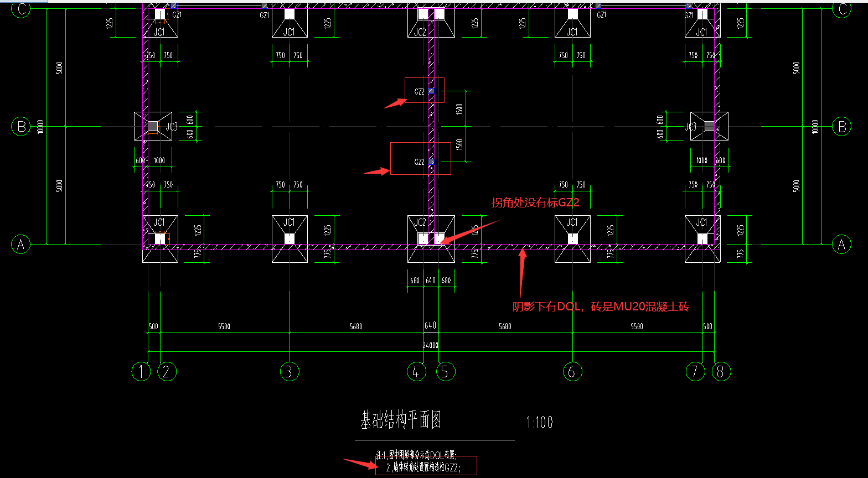Click axis bubble number 7
The height and width of the screenshot is (478, 868).
point(695,371)
